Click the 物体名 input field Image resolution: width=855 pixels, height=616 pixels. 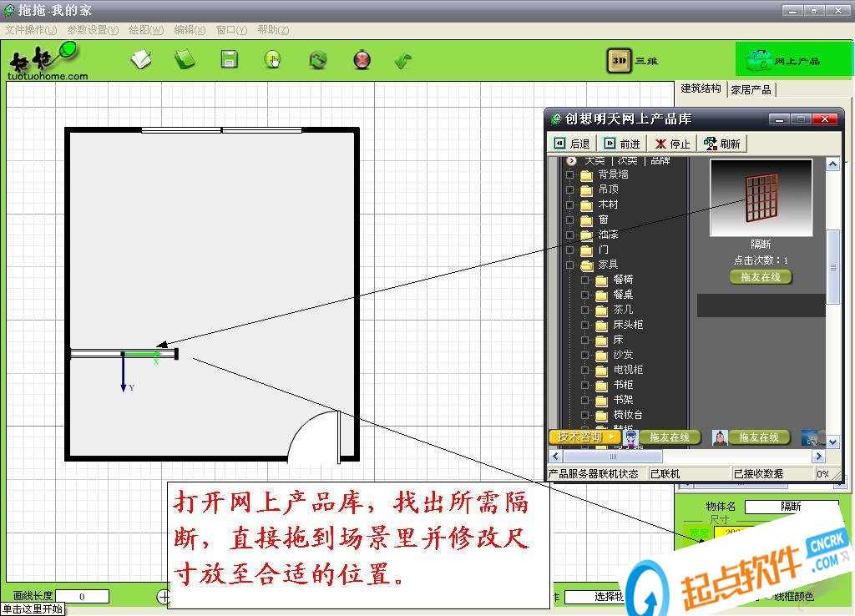tap(791, 507)
